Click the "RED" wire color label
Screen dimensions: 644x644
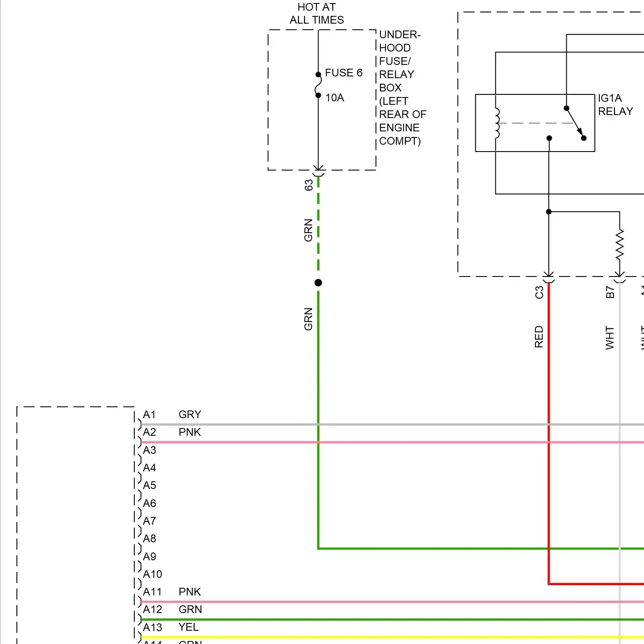(539, 337)
